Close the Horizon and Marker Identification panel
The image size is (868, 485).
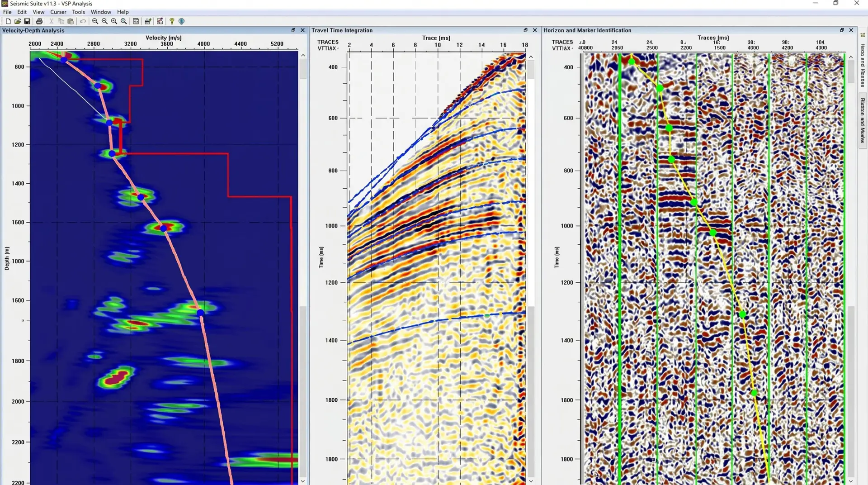point(851,30)
